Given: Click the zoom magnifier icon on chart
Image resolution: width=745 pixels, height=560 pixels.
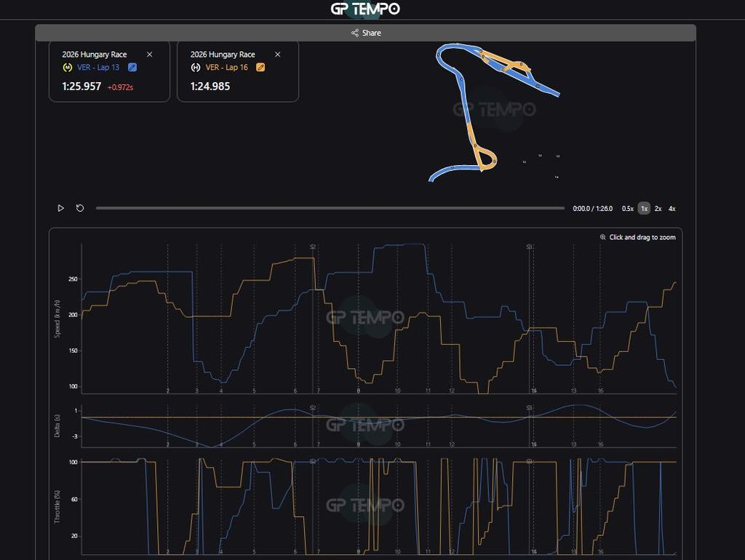Looking at the screenshot, I should pos(602,237).
